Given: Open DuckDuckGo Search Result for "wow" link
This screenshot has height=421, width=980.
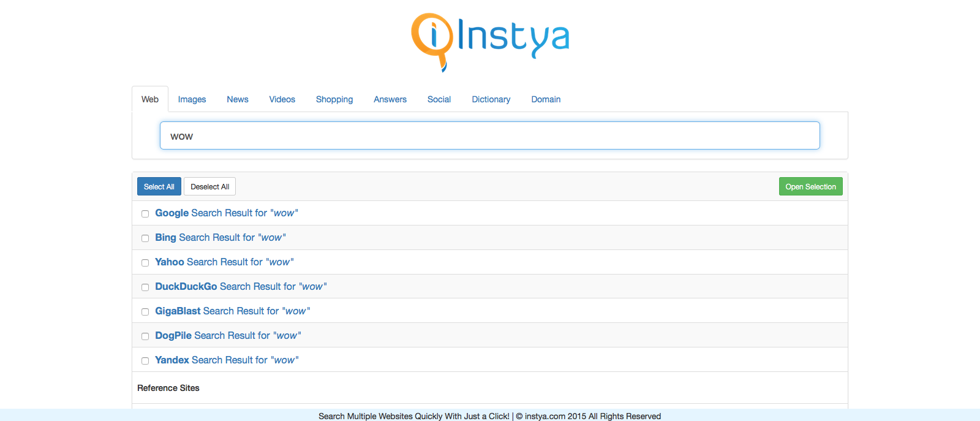Looking at the screenshot, I should [x=241, y=286].
